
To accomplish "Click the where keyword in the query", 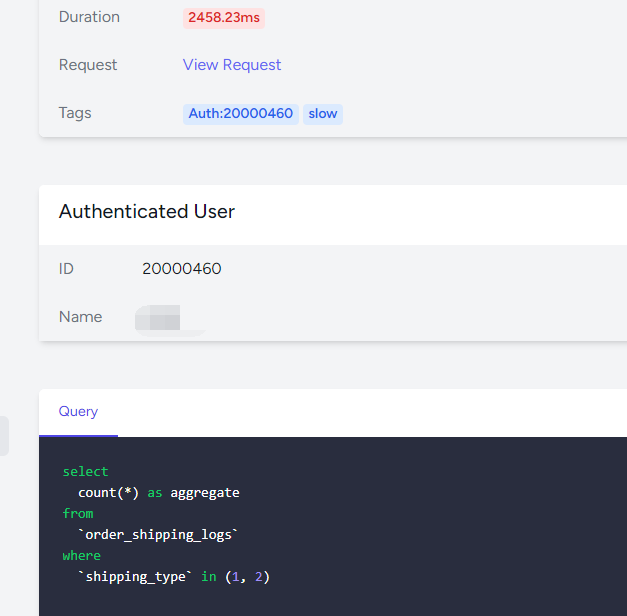I will tap(81, 555).
